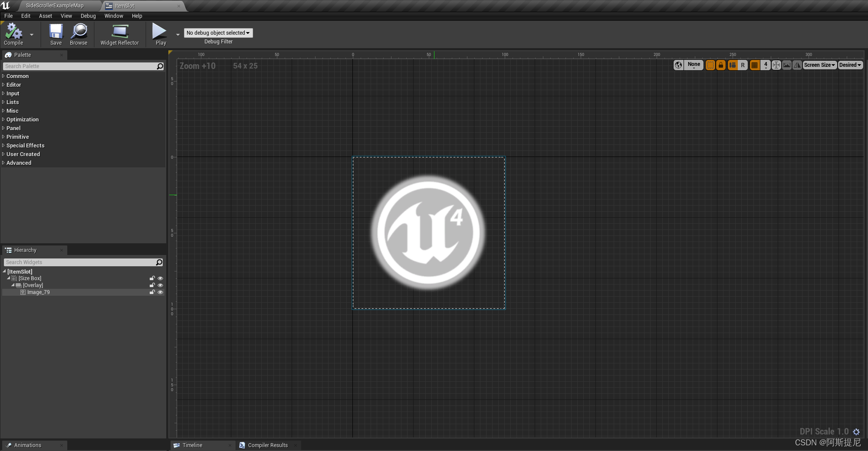Image resolution: width=868 pixels, height=451 pixels.
Task: Toggle the respect locks padlock button
Action: (x=721, y=65)
